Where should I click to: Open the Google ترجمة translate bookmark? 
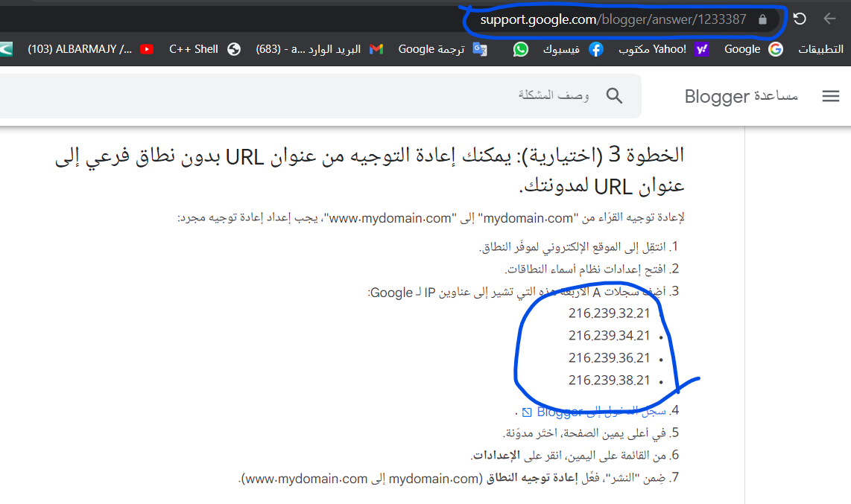(443, 49)
